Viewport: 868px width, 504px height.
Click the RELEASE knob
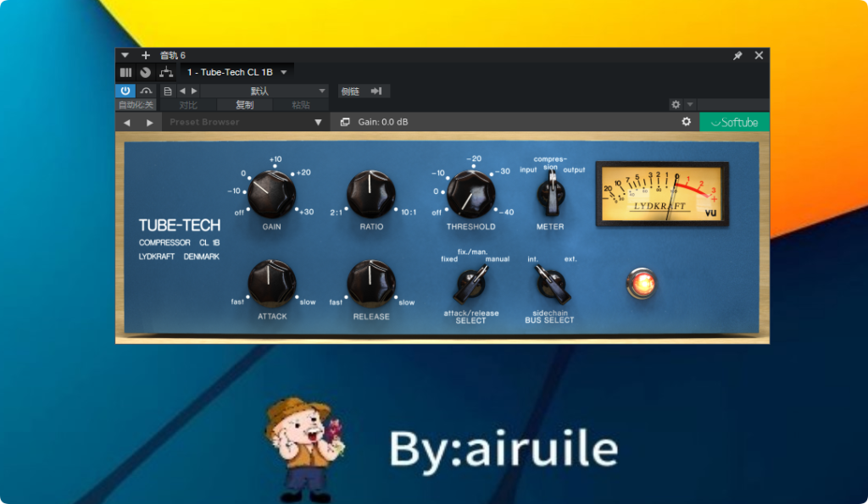[371, 283]
